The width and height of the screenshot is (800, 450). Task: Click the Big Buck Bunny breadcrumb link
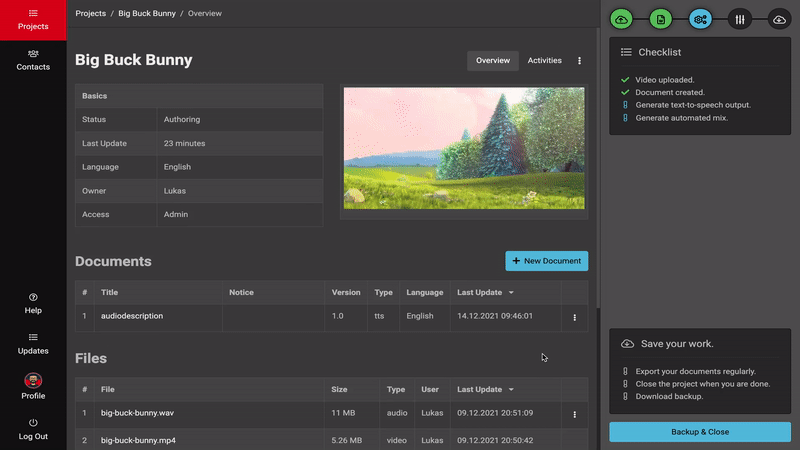(147, 13)
